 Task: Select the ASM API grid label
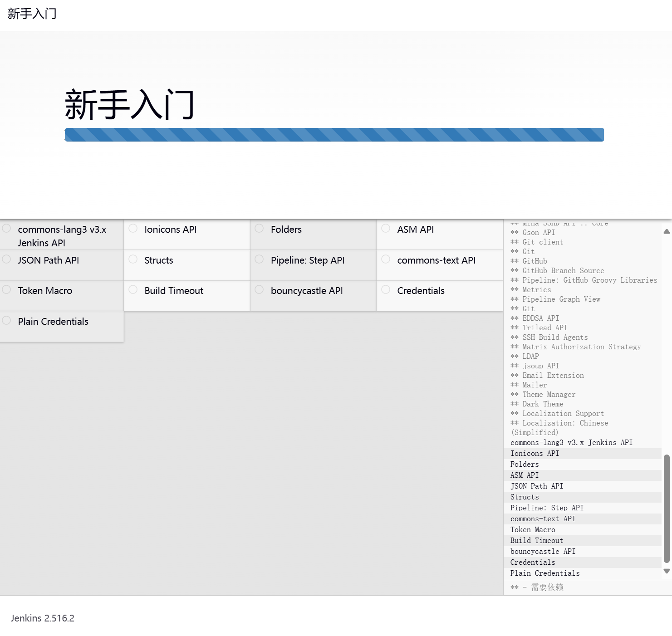pos(416,230)
